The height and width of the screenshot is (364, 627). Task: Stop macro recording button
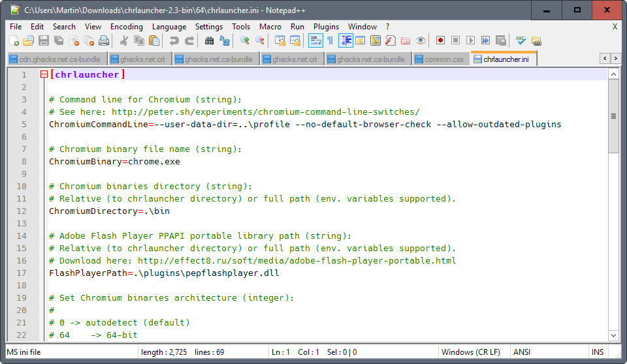coord(455,40)
